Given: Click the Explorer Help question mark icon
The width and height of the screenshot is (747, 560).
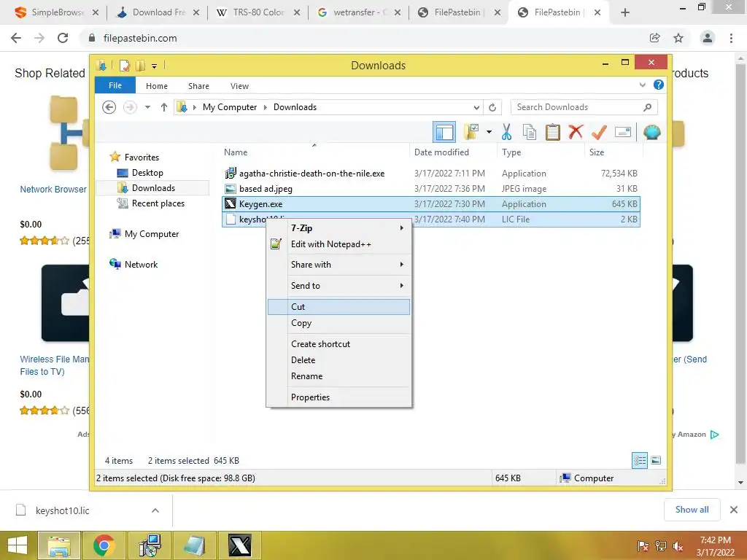Looking at the screenshot, I should coord(659,85).
